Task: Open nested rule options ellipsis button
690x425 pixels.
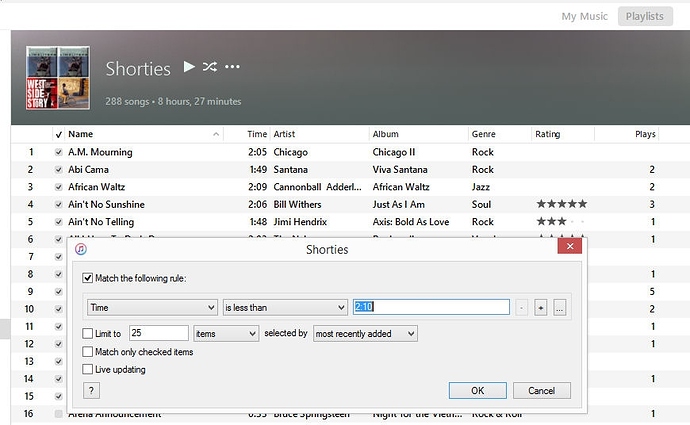Action: tap(559, 308)
